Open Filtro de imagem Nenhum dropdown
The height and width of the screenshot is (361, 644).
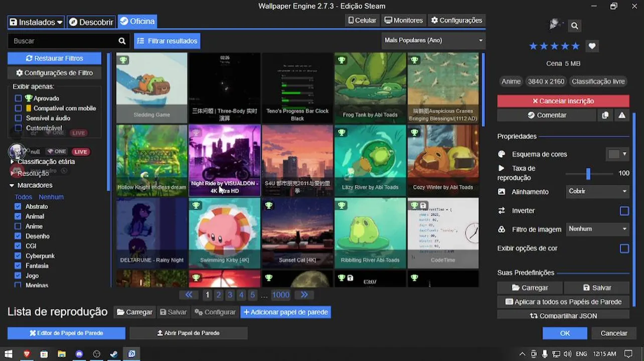click(x=597, y=229)
